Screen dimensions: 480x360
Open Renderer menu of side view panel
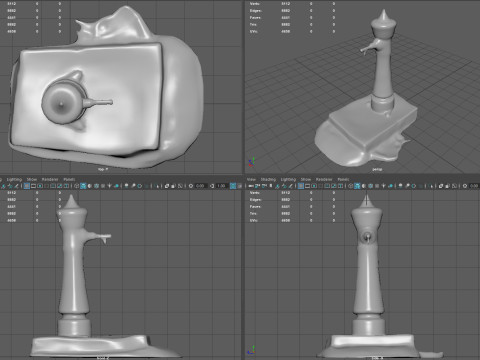50,179
